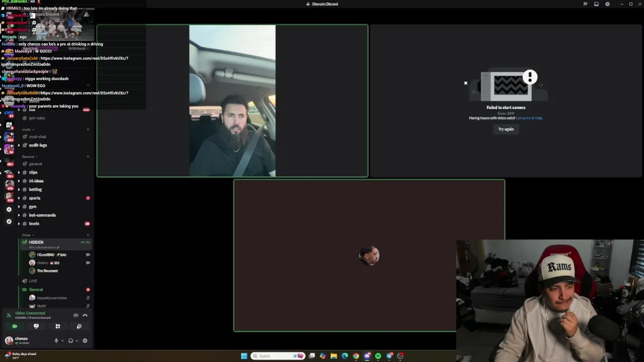
Task: Set a channel status for HIDDEN
Action: (44, 247)
